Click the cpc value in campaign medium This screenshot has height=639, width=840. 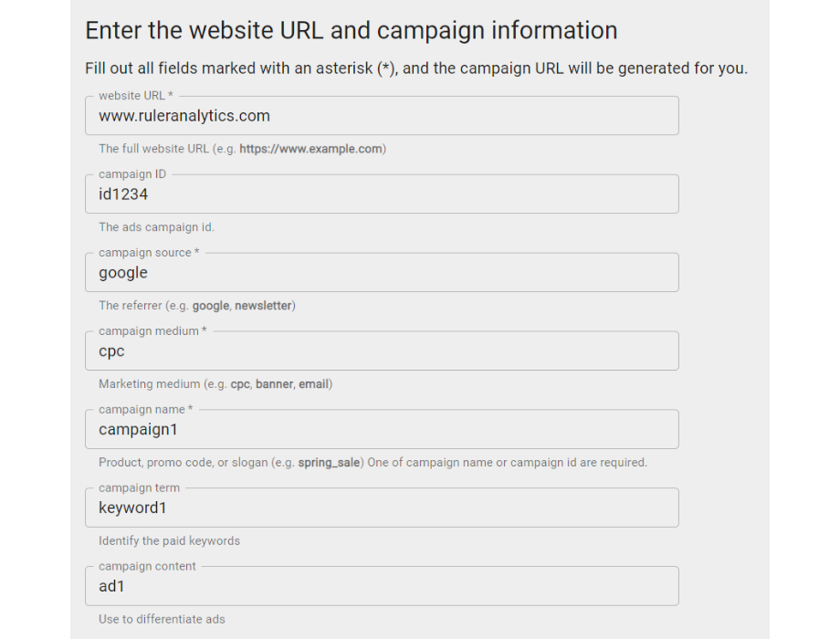coord(110,351)
